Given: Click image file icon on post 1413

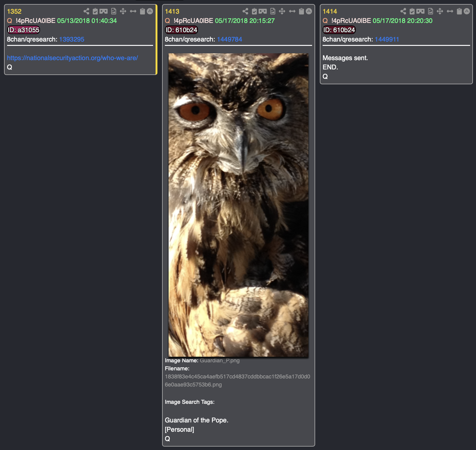Looking at the screenshot, I should pos(273,11).
